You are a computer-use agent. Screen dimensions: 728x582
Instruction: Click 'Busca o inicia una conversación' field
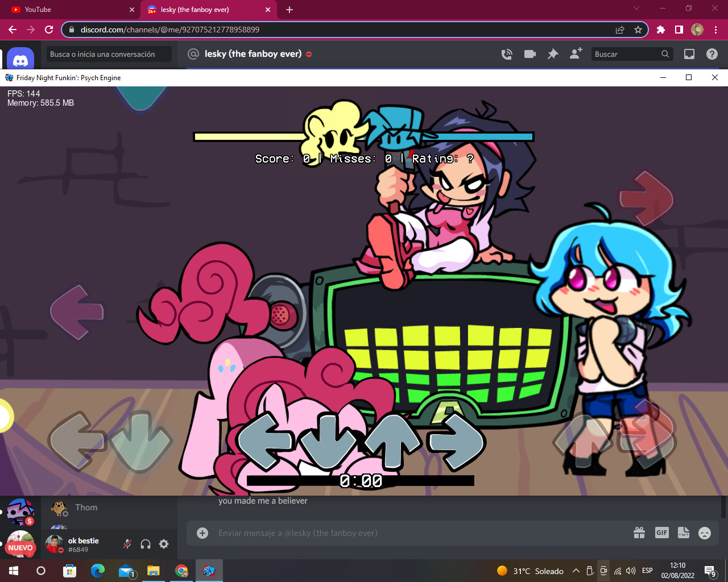pos(109,54)
